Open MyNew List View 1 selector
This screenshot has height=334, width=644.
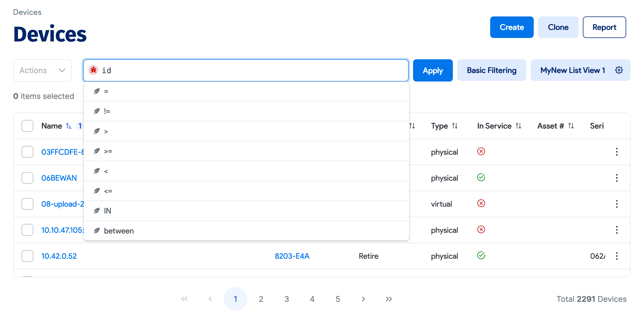click(x=572, y=70)
